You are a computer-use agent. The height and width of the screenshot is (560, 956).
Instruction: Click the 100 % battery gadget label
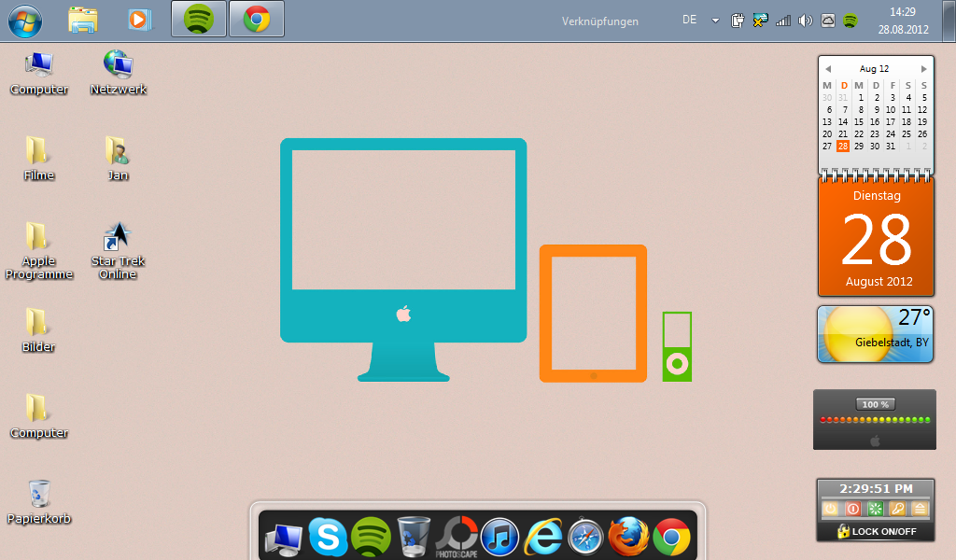875,405
